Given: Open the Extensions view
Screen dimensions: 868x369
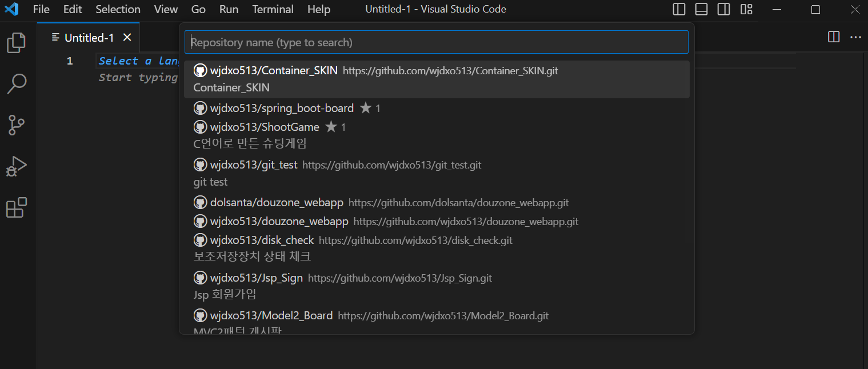Looking at the screenshot, I should [16, 208].
